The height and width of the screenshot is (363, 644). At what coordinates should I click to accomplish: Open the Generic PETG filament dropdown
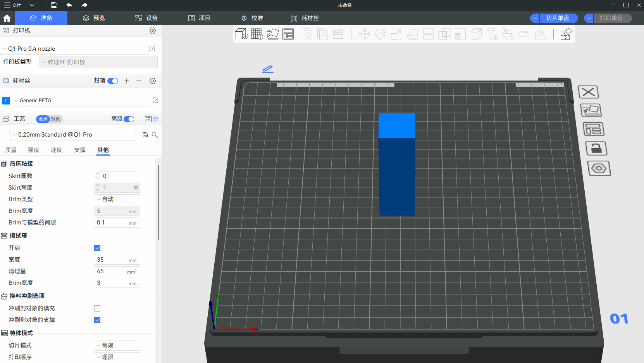click(x=81, y=101)
